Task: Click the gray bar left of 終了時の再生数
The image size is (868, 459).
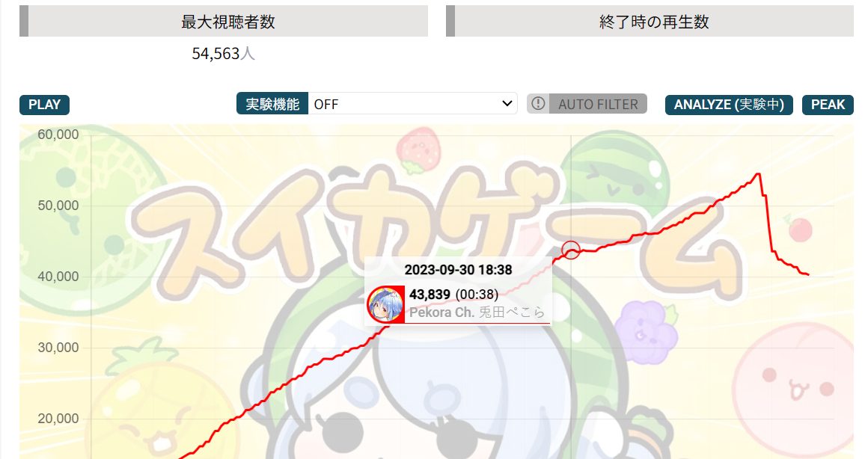Action: click(x=450, y=22)
